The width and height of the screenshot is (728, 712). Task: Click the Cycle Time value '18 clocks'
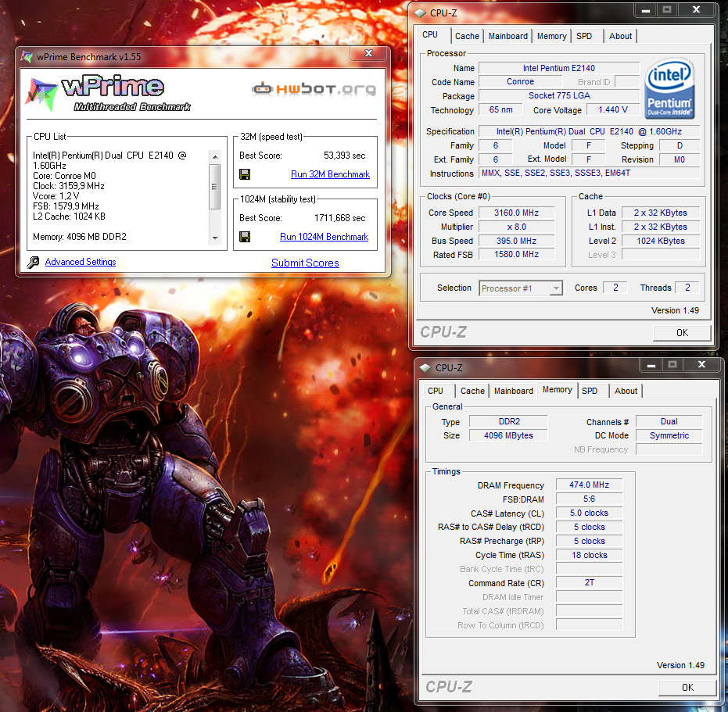589,555
